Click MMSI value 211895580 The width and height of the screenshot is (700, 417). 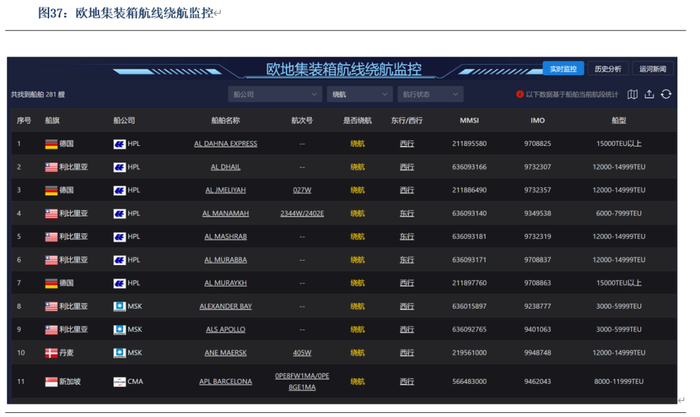coord(469,144)
